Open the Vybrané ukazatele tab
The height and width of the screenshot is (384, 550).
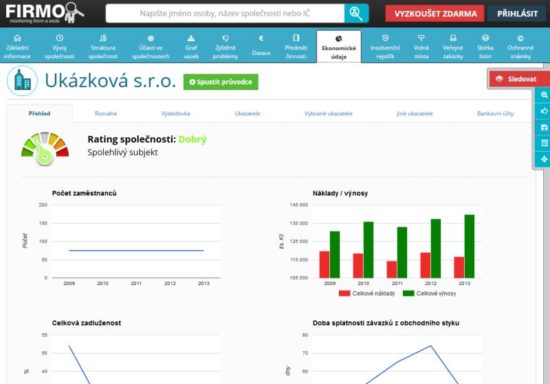pyautogui.click(x=328, y=114)
